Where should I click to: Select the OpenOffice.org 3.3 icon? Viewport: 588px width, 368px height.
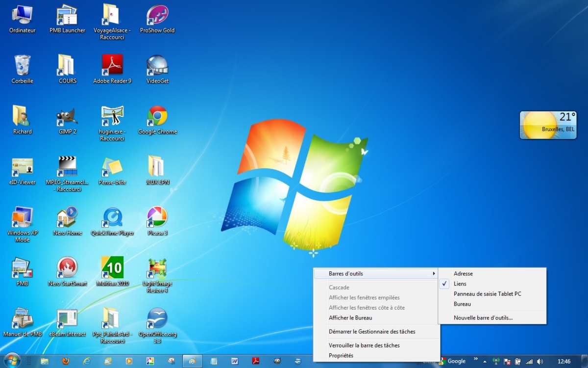[x=157, y=326]
